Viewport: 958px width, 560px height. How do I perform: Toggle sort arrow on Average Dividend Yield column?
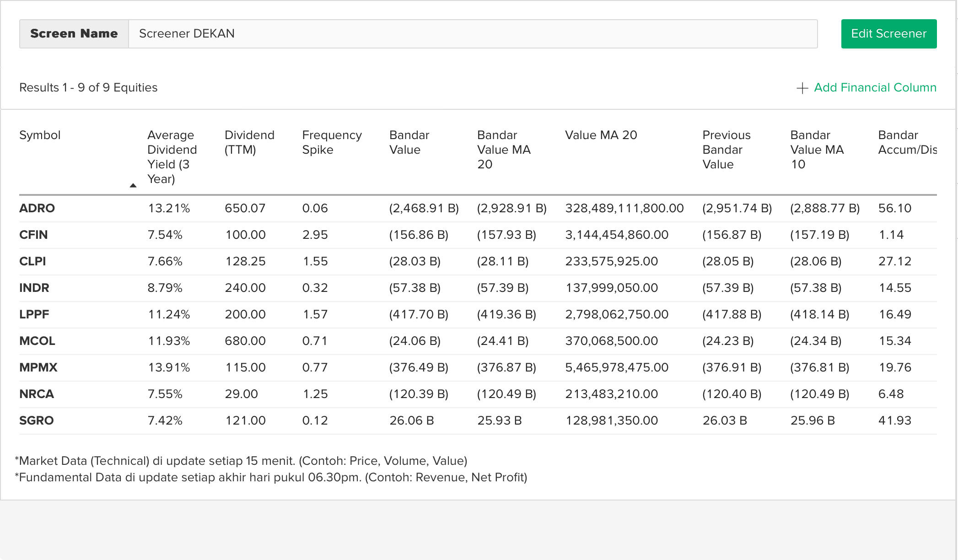click(x=133, y=185)
